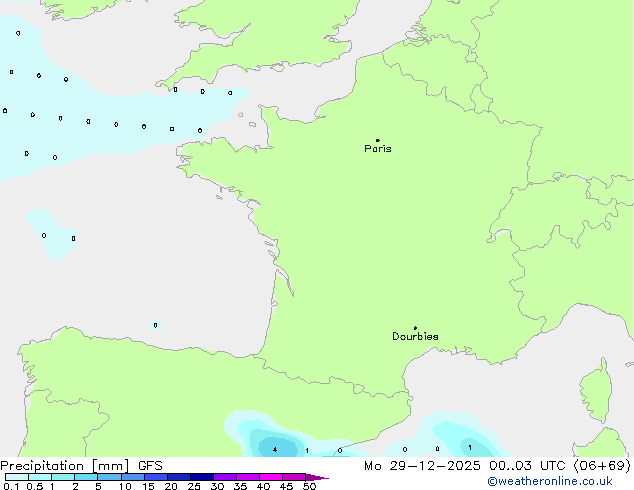The image size is (634, 490).
Task: Click the '(06+69)' forecast run text
Action: click(x=602, y=466)
